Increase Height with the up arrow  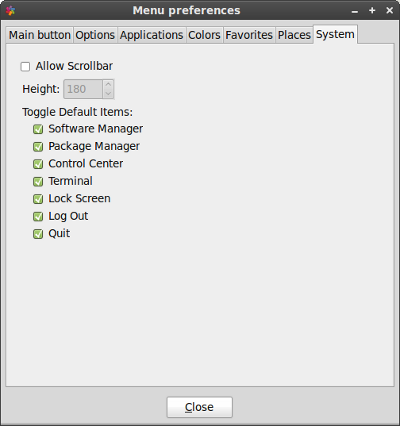pos(108,84)
